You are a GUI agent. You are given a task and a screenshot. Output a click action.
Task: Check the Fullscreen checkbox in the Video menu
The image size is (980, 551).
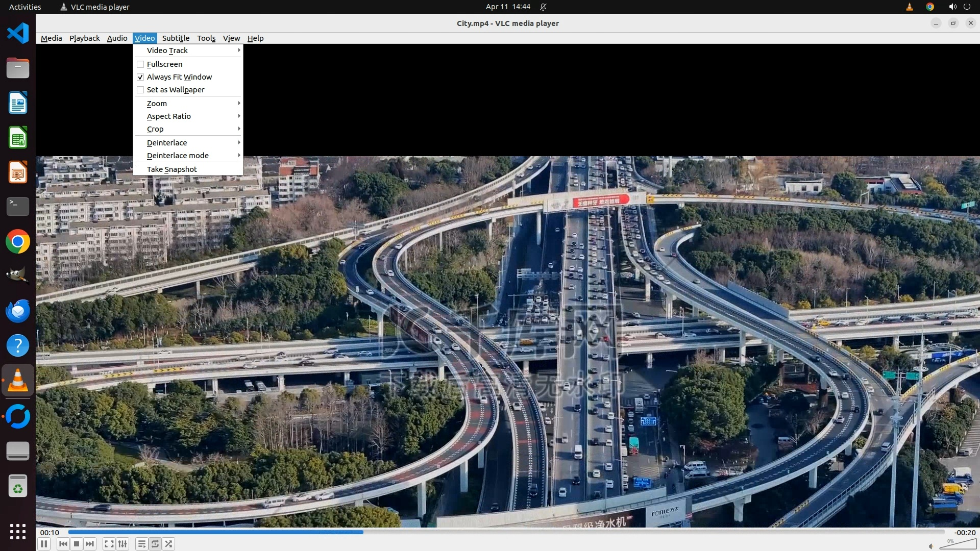(x=140, y=64)
